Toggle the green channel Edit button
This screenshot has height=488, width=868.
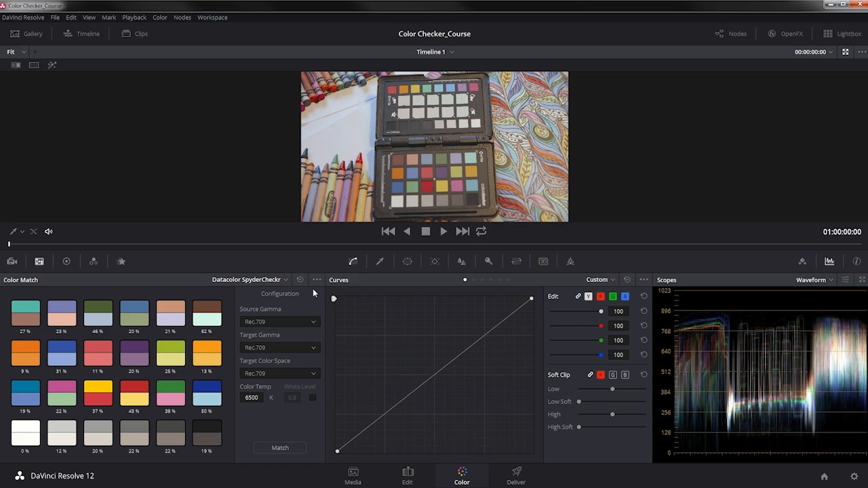pos(612,296)
